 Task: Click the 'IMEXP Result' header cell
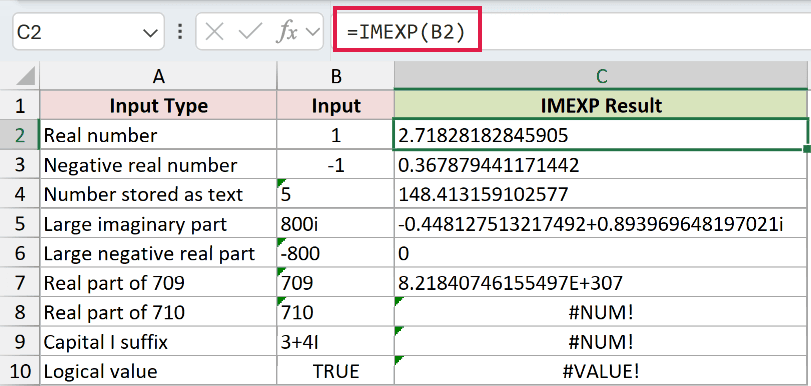[x=600, y=106]
